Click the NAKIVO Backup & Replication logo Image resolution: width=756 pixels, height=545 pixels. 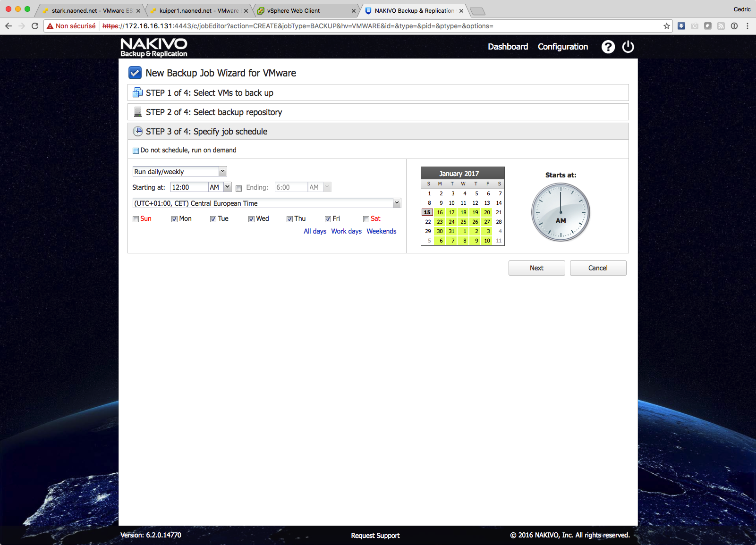click(x=154, y=47)
